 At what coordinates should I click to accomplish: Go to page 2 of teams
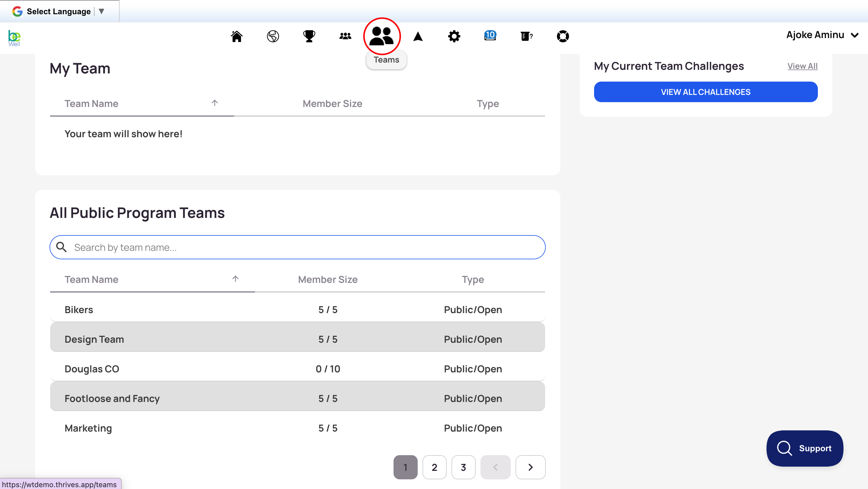coord(434,467)
